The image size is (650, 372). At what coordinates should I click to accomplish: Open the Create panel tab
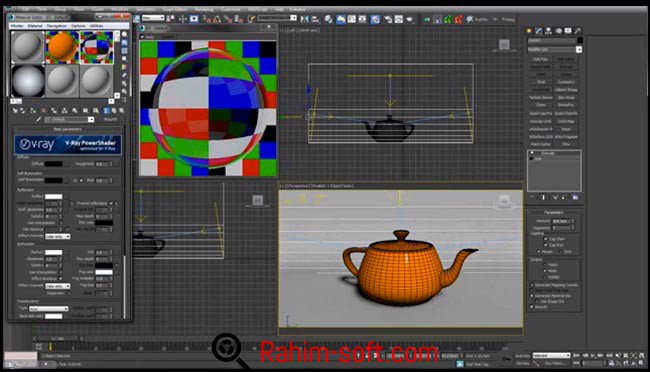coord(529,31)
